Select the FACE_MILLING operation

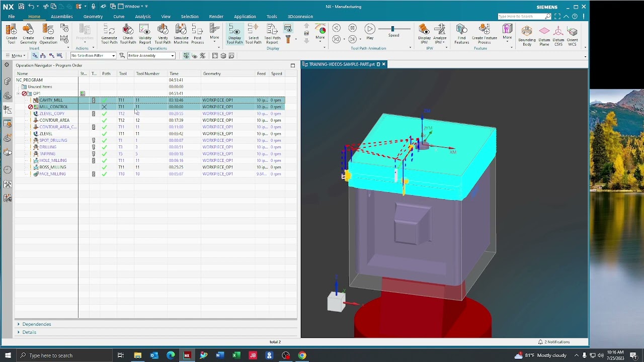click(52, 174)
